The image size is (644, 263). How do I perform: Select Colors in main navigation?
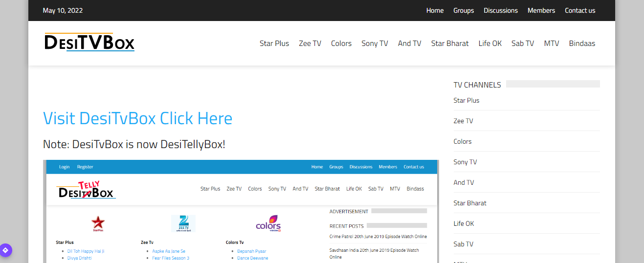pos(341,43)
